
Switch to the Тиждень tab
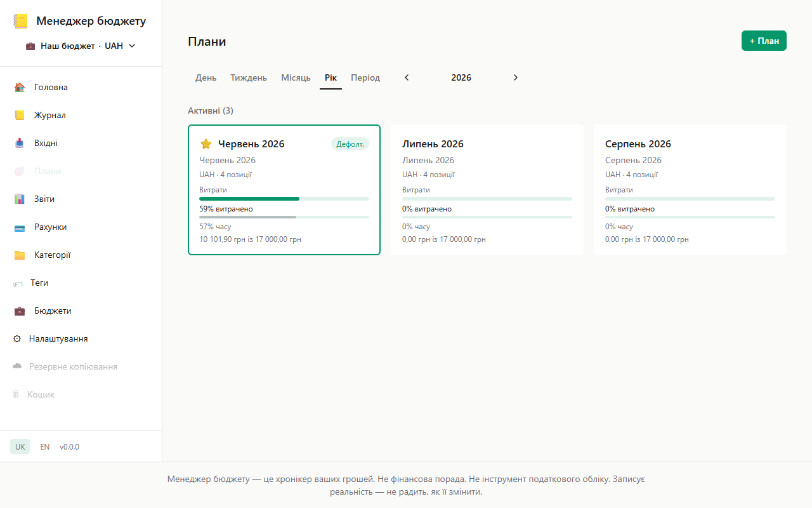(249, 77)
